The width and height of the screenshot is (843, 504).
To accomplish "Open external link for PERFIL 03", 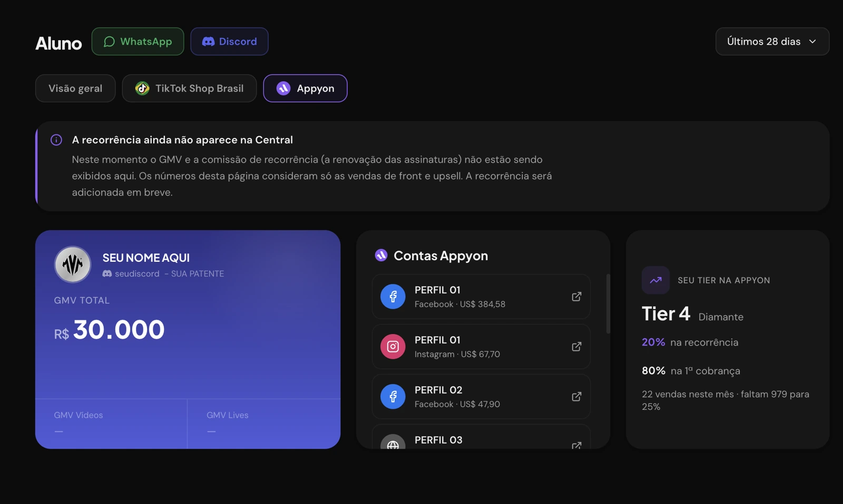I will click(576, 445).
